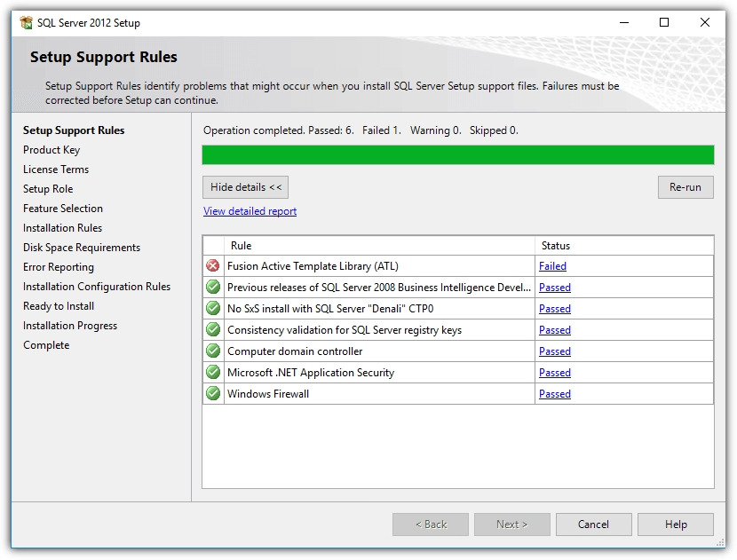This screenshot has width=737, height=560.
Task: Click the Re-run button
Action: point(685,187)
